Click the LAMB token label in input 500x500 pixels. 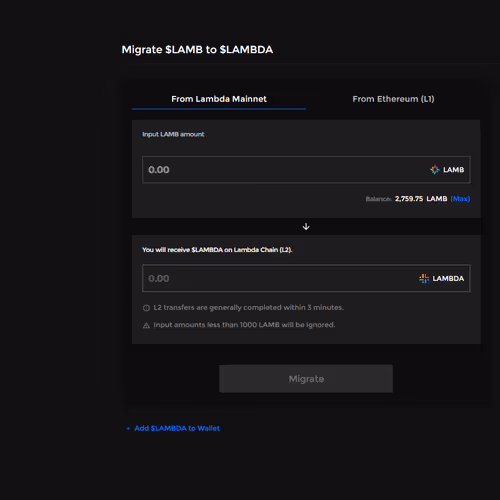pos(453,170)
